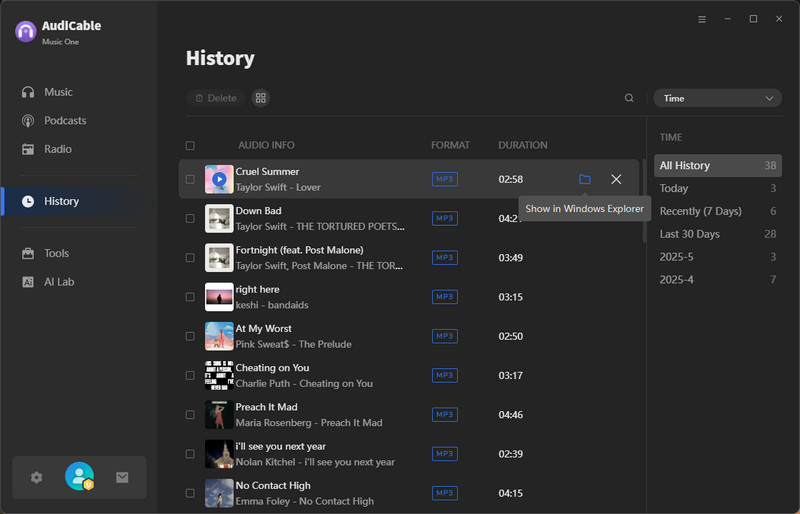
Task: Click MP3 badge on Down Bad row
Action: pyautogui.click(x=445, y=218)
